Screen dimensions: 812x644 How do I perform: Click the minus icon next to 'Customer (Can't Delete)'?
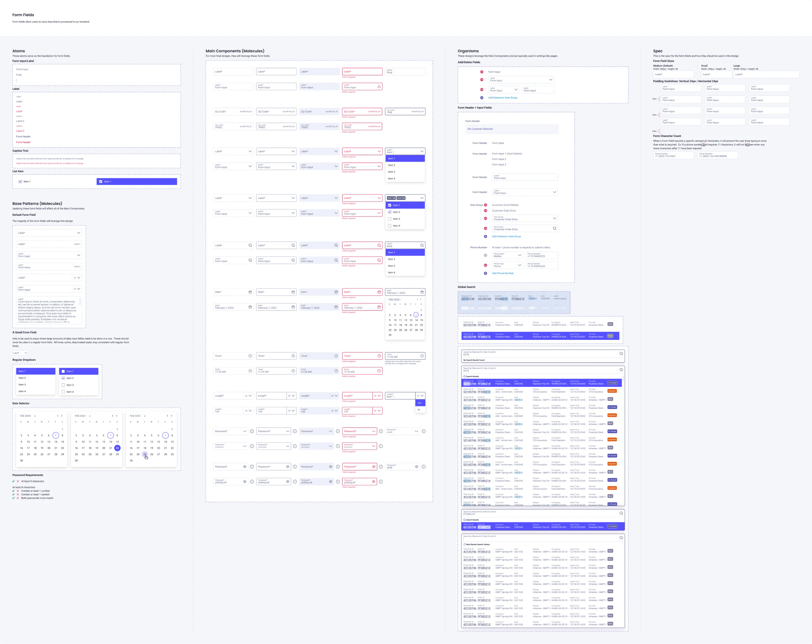[x=486, y=205]
